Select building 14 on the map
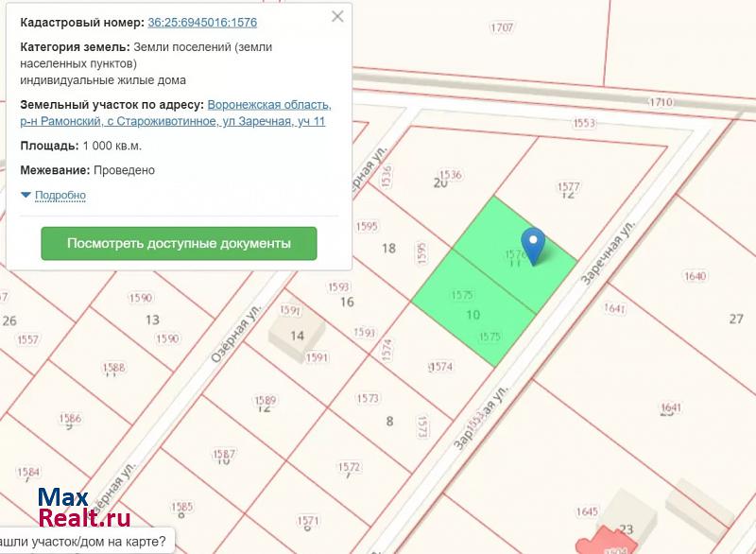Screen dimensions: 756x554 297,335
